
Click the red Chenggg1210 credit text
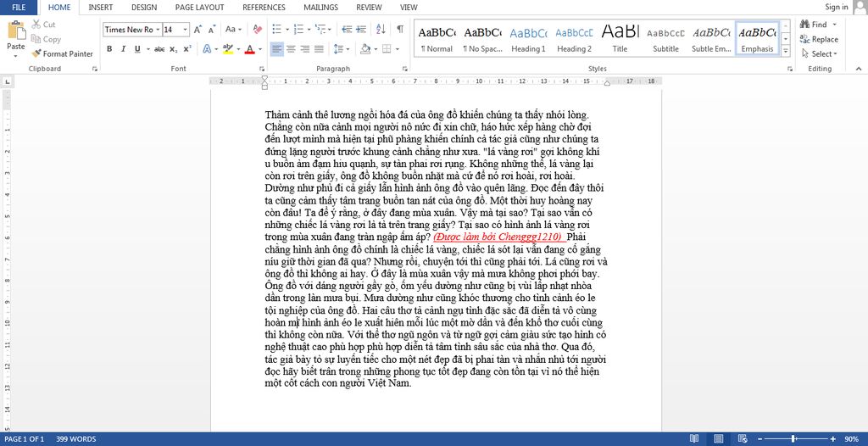click(497, 237)
